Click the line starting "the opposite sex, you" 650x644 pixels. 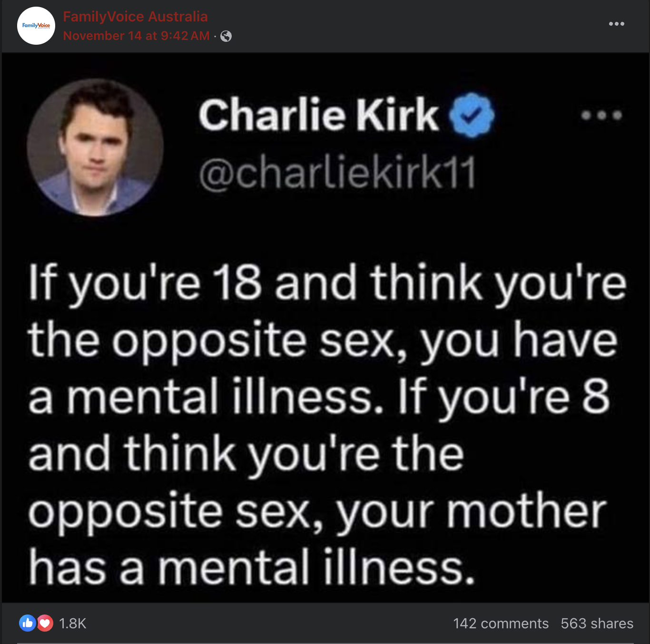pos(323,341)
